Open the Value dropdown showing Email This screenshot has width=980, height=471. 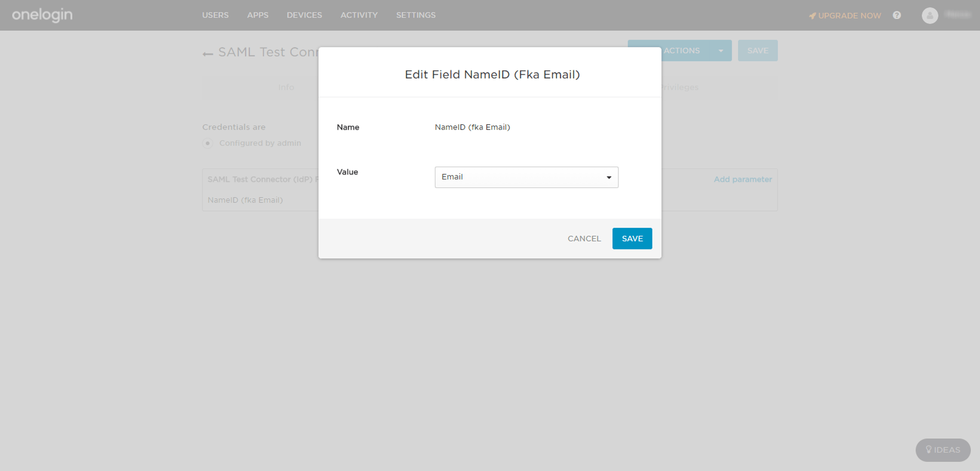(x=526, y=177)
